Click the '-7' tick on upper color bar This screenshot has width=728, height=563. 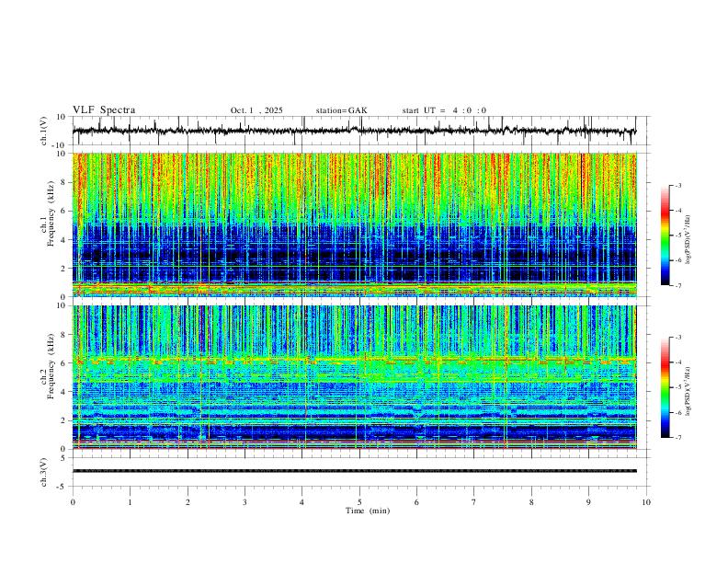coord(678,286)
